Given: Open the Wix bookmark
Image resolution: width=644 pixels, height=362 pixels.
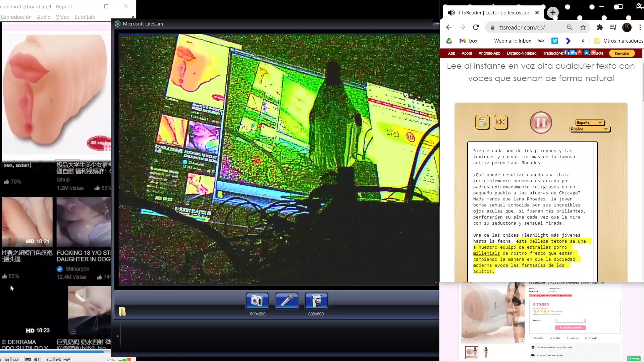Looking at the screenshot, I should click(x=541, y=41).
